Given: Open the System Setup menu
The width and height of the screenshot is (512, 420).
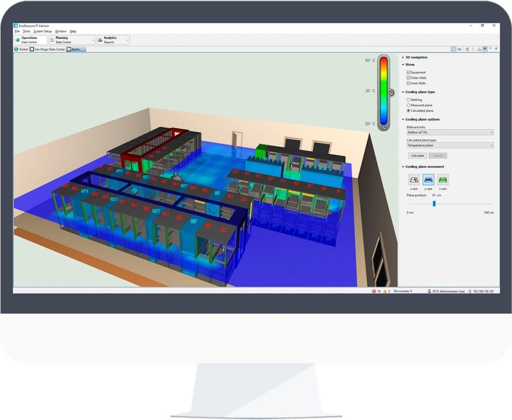Looking at the screenshot, I should pos(43,31).
